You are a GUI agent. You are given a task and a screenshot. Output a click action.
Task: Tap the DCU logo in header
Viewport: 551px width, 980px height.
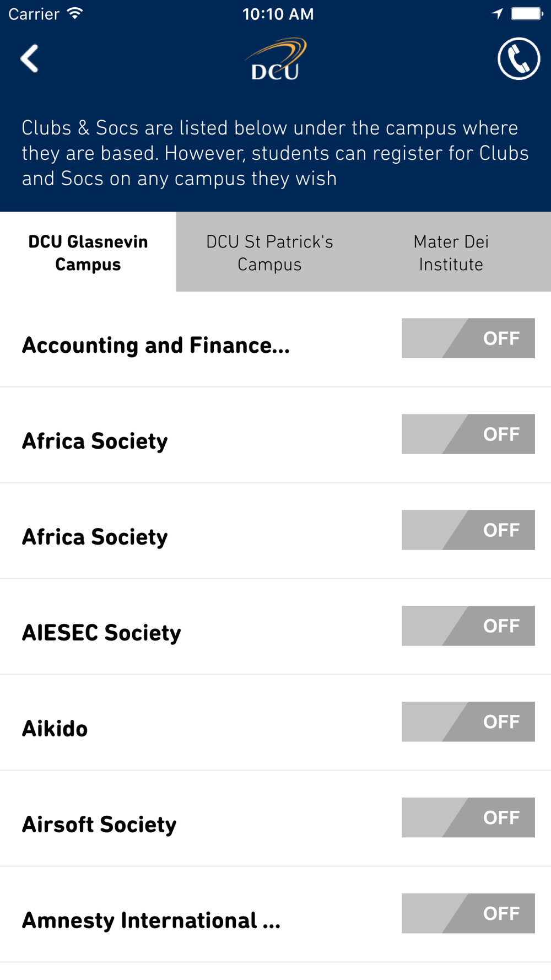click(x=275, y=59)
